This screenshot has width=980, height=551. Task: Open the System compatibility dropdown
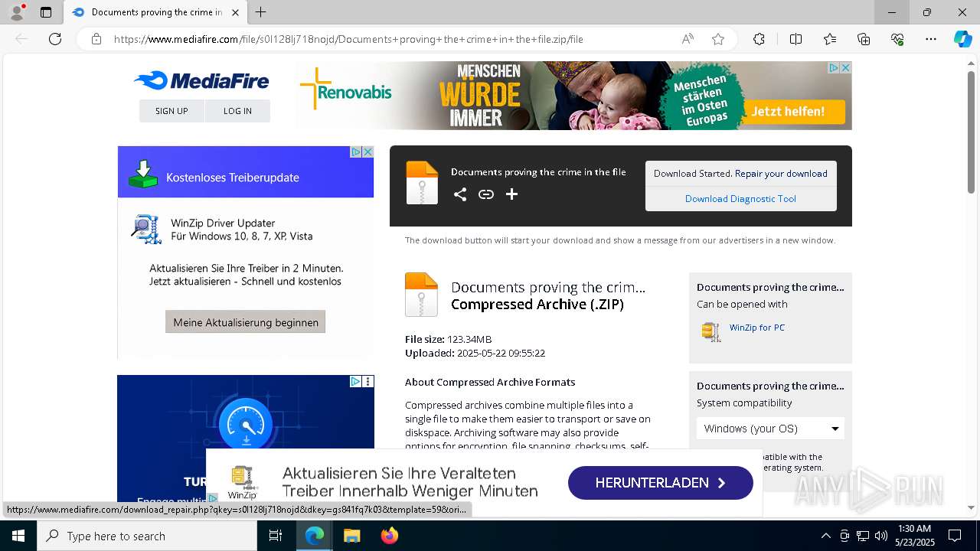770,429
